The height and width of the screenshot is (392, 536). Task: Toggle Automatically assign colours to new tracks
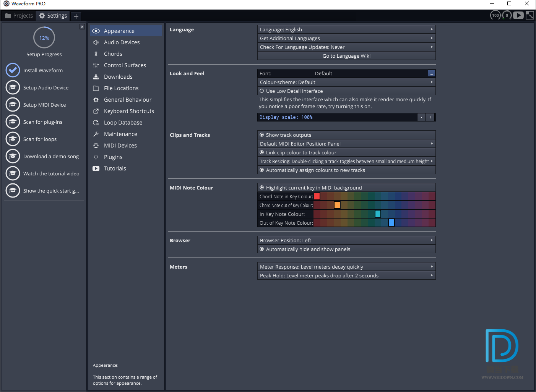346,170
